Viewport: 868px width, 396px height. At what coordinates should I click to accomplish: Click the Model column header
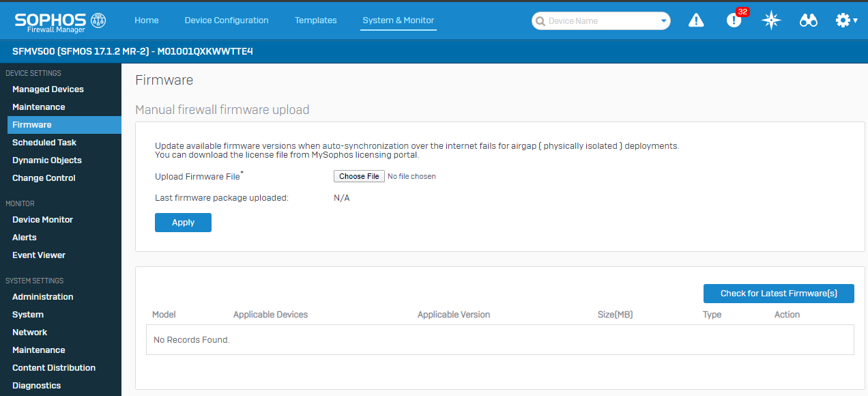click(x=164, y=315)
